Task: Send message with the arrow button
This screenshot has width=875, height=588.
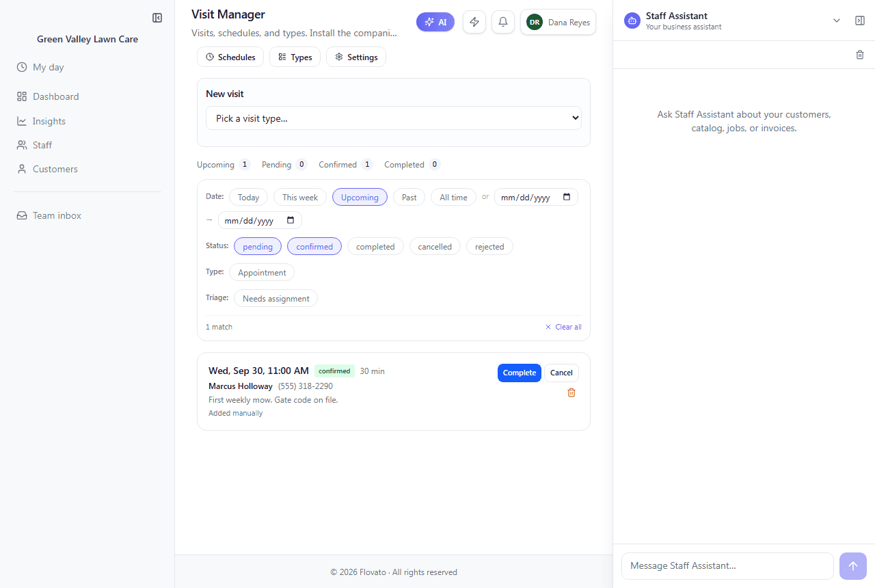Action: (x=853, y=566)
